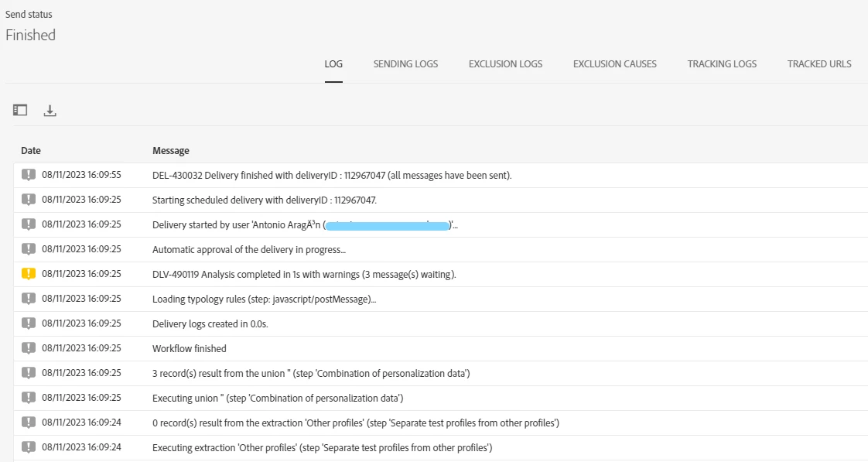Select 'DLV-490119 Analysis completed' warning message

pyautogui.click(x=305, y=274)
